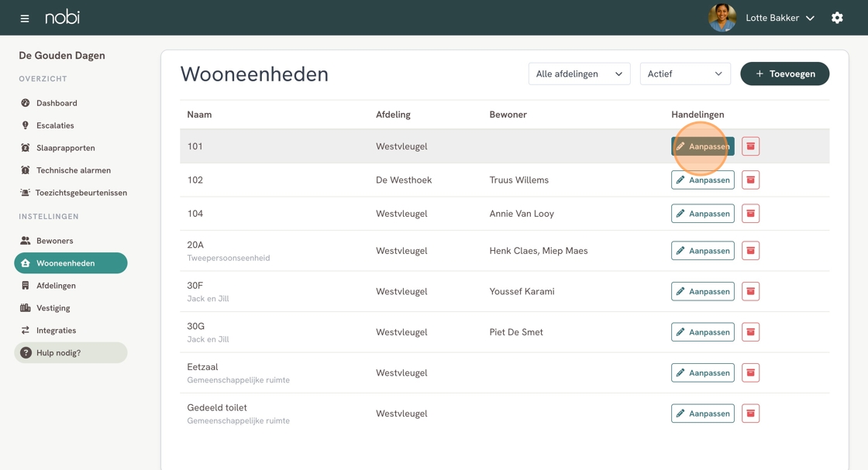Click Aanpassen for unit 104
This screenshot has width=868, height=470.
pos(702,214)
